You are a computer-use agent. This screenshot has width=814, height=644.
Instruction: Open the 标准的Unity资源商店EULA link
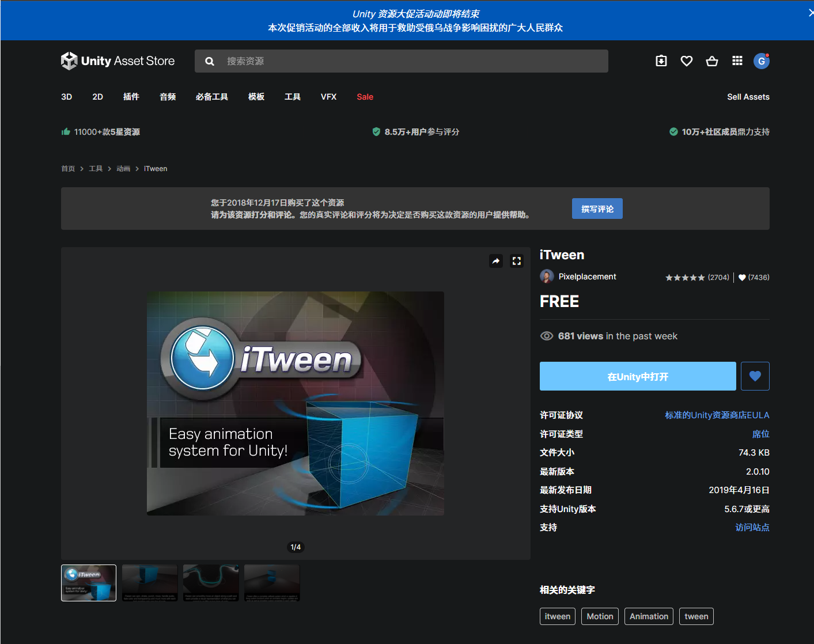[x=717, y=414]
